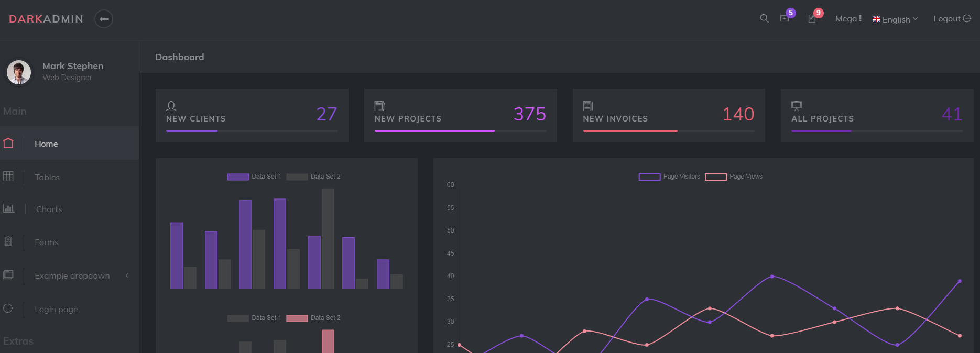The image size is (980, 353).
Task: Click the Forms clipboard icon
Action: click(x=8, y=241)
